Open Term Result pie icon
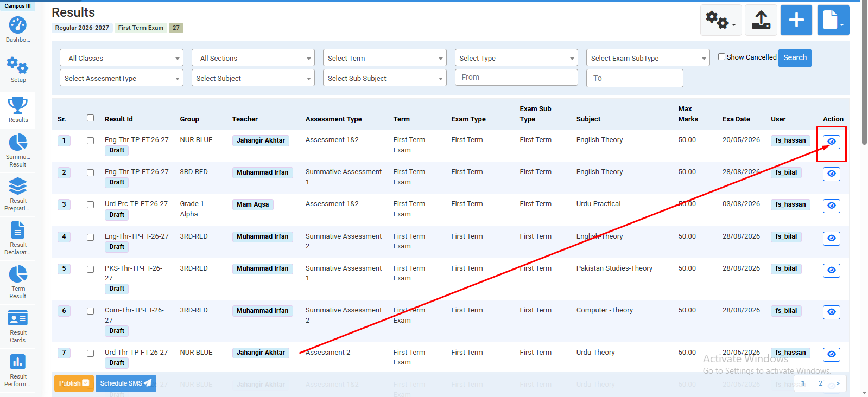 click(x=17, y=274)
